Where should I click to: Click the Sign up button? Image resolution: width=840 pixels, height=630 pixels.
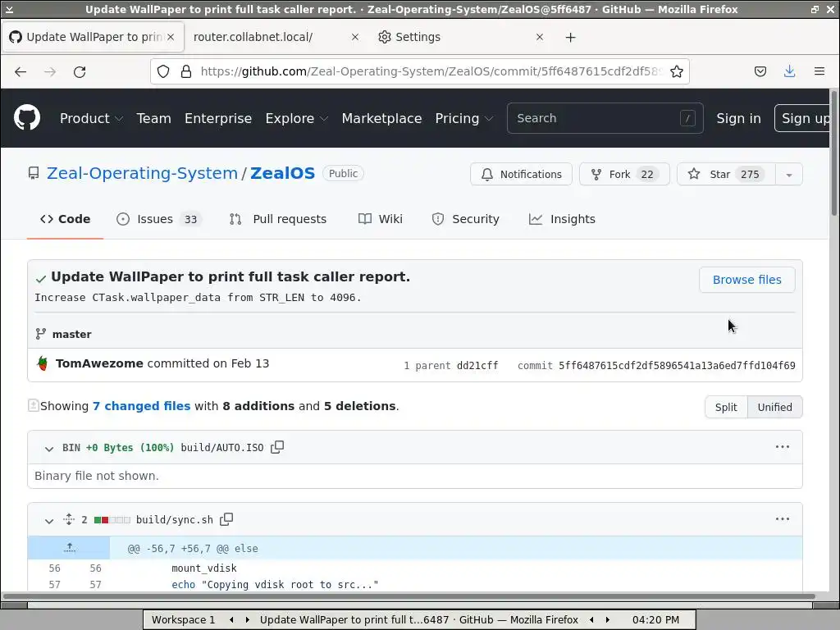(x=804, y=118)
